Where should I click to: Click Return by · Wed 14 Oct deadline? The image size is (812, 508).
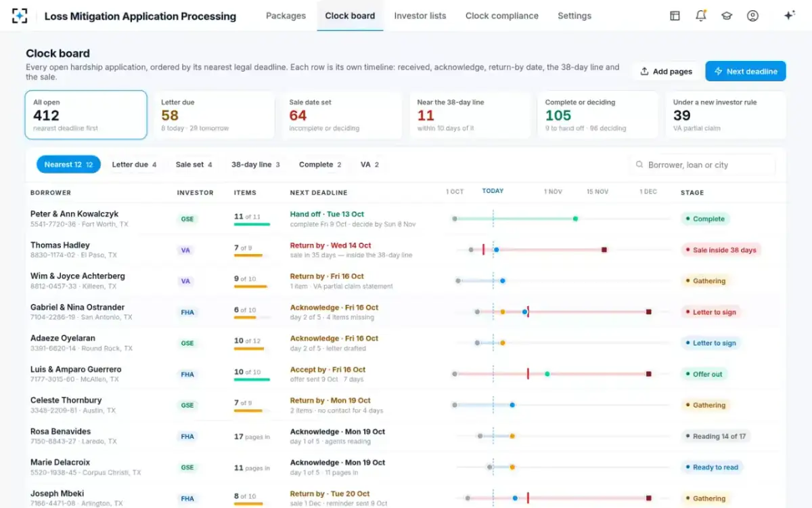tap(331, 245)
